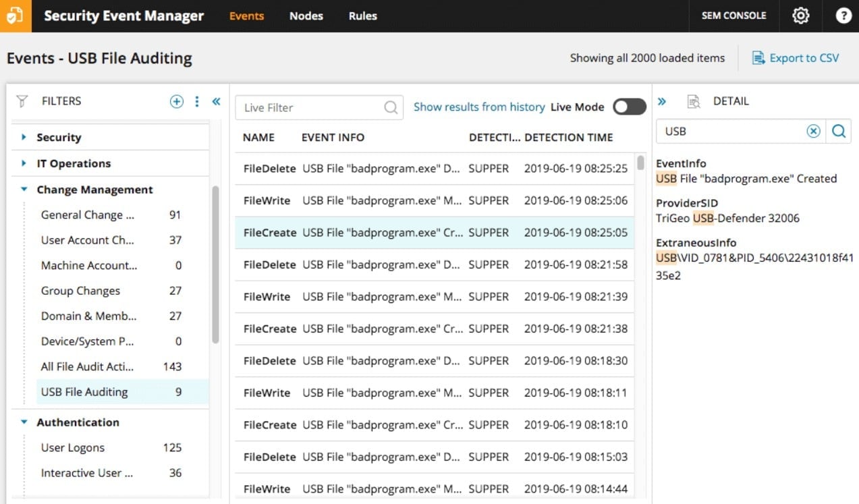This screenshot has width=859, height=504.
Task: Switch to the Events tab
Action: [246, 16]
